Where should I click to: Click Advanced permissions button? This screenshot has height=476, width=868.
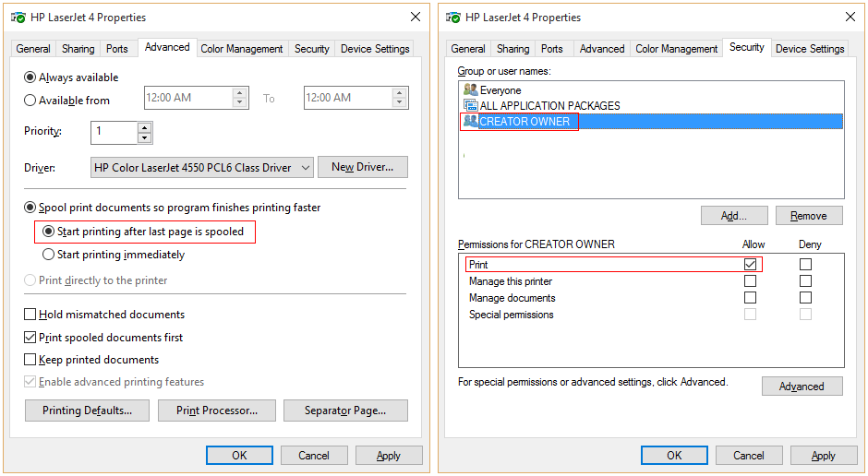pyautogui.click(x=802, y=386)
